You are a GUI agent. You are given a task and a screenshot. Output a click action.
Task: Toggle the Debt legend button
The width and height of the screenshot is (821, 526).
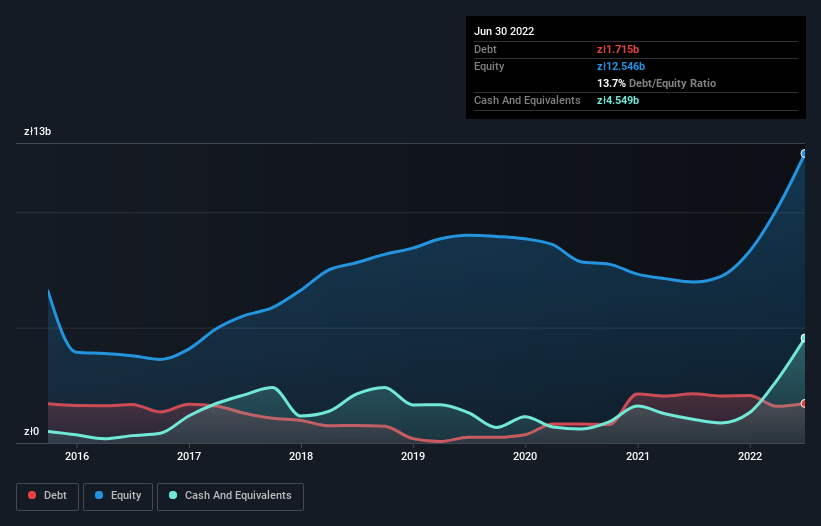pyautogui.click(x=47, y=496)
